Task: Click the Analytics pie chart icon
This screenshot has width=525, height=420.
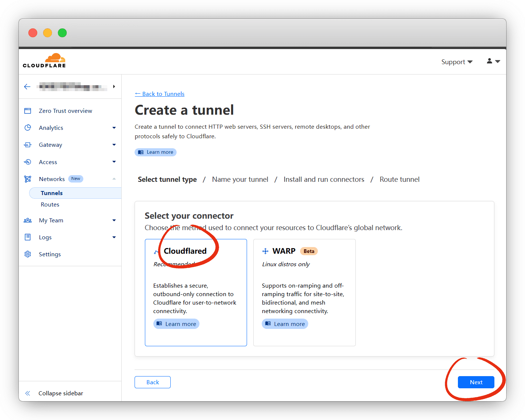Action: coord(28,128)
